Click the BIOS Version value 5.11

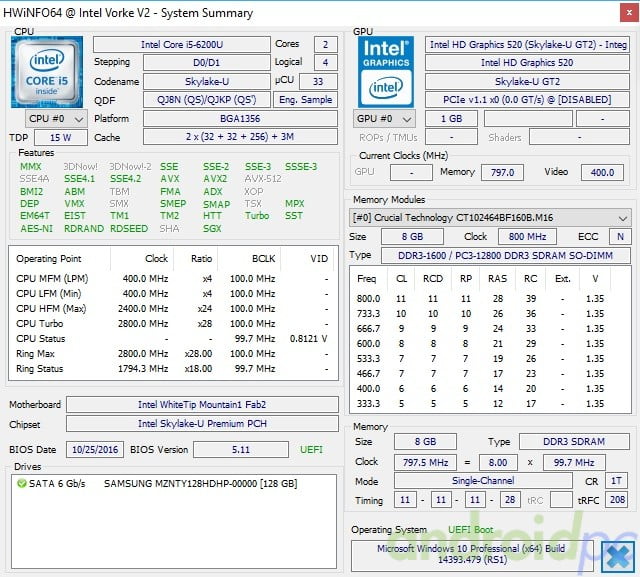241,450
